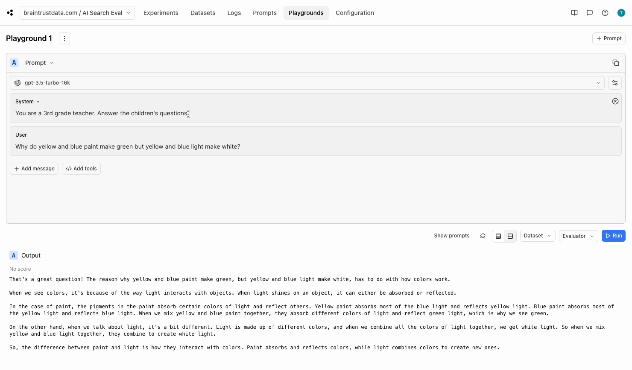The image size is (632, 370).
Task: Go to the Logs tab
Action: pos(234,13)
